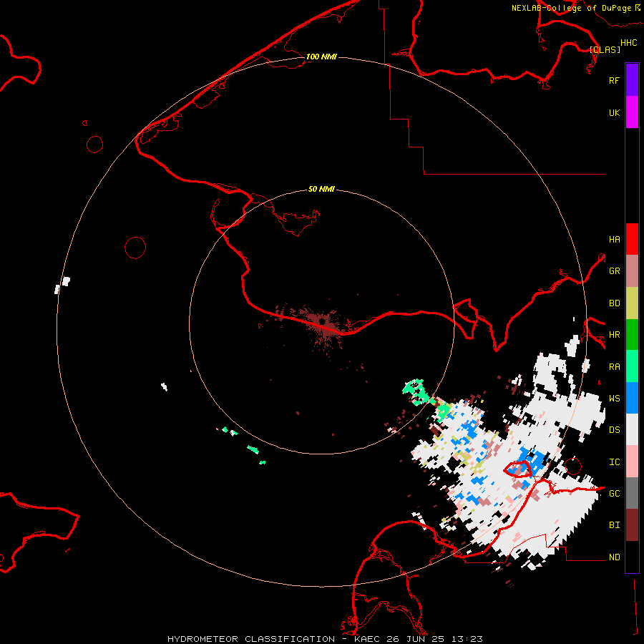Click the RF legend label

(x=614, y=80)
